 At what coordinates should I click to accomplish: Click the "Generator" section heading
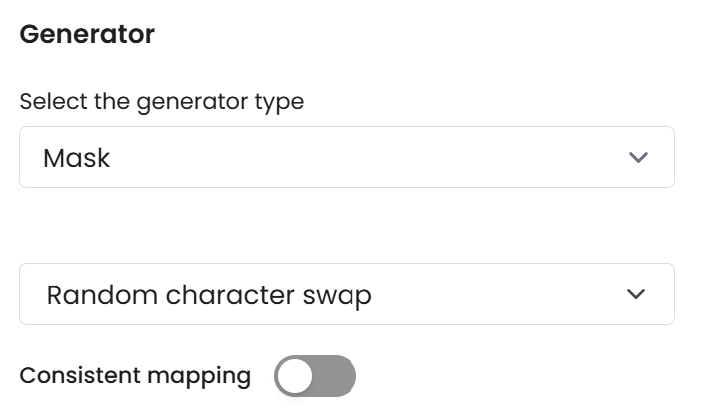pyautogui.click(x=87, y=34)
